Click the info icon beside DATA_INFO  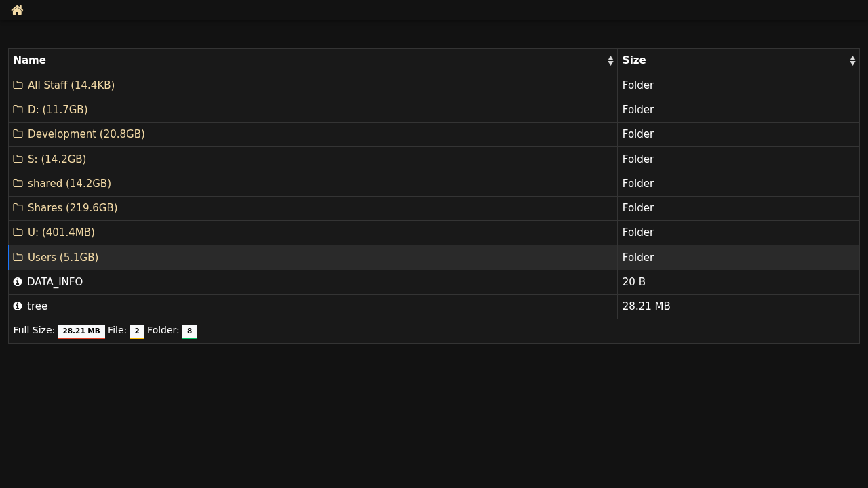pyautogui.click(x=18, y=282)
